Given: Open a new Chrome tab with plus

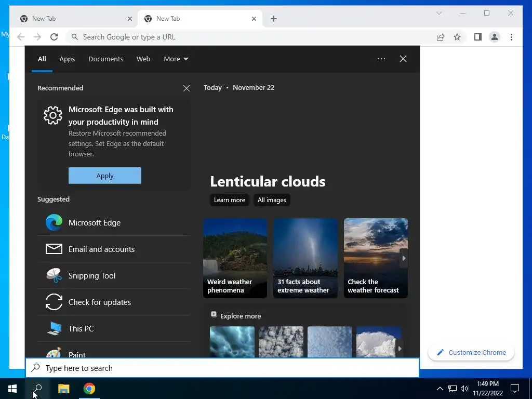Looking at the screenshot, I should 273,19.
